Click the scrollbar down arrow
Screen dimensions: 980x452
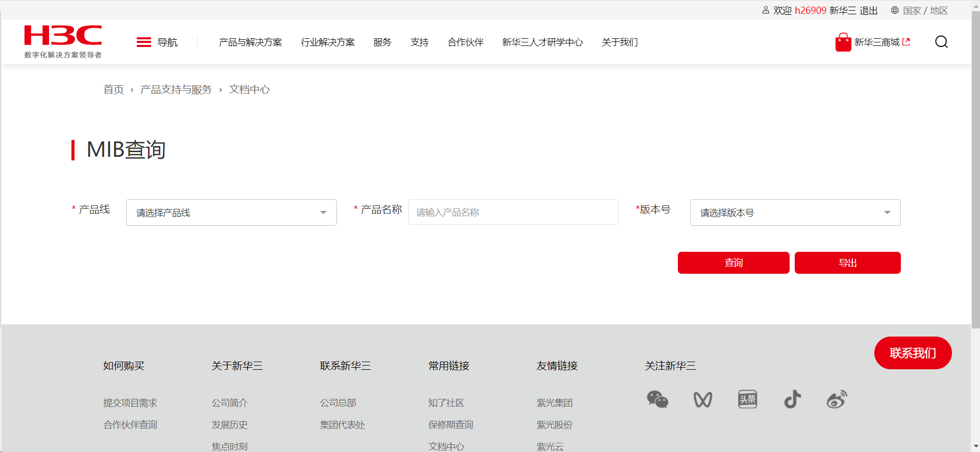pos(975,447)
